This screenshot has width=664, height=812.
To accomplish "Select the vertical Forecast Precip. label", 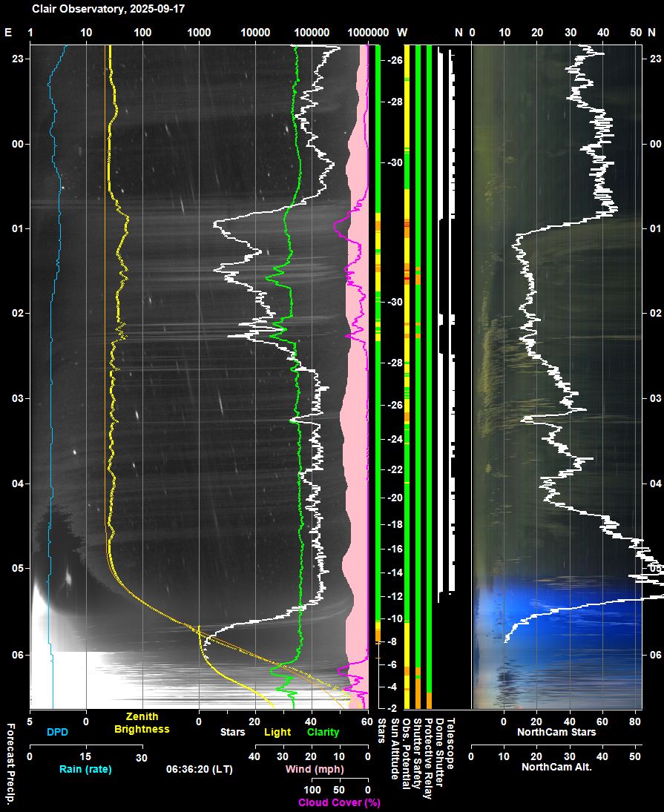I will pyautogui.click(x=10, y=762).
